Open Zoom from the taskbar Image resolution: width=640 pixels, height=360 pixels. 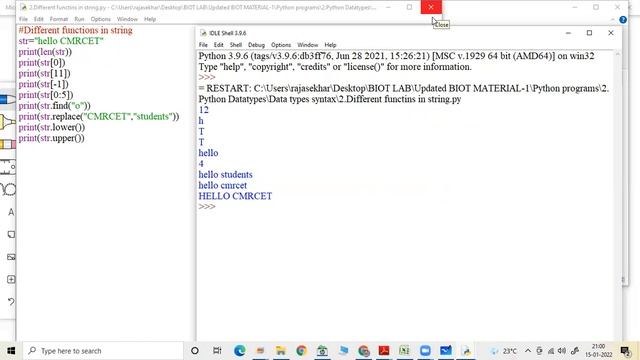(x=425, y=351)
